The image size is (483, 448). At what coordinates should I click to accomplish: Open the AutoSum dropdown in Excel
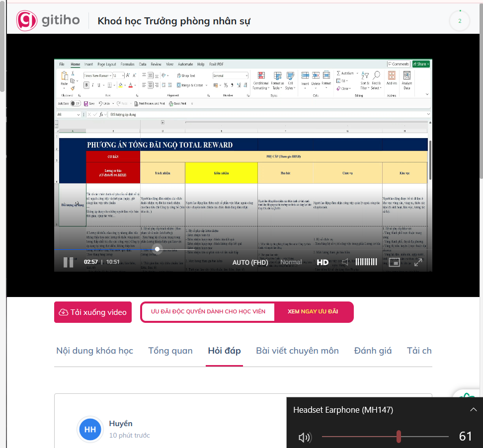357,74
